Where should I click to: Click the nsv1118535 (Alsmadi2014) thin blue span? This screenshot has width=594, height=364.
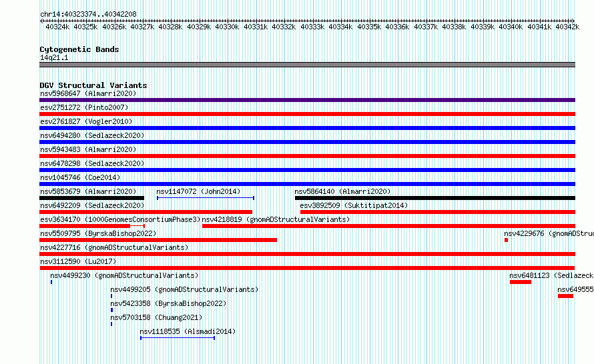point(178,338)
